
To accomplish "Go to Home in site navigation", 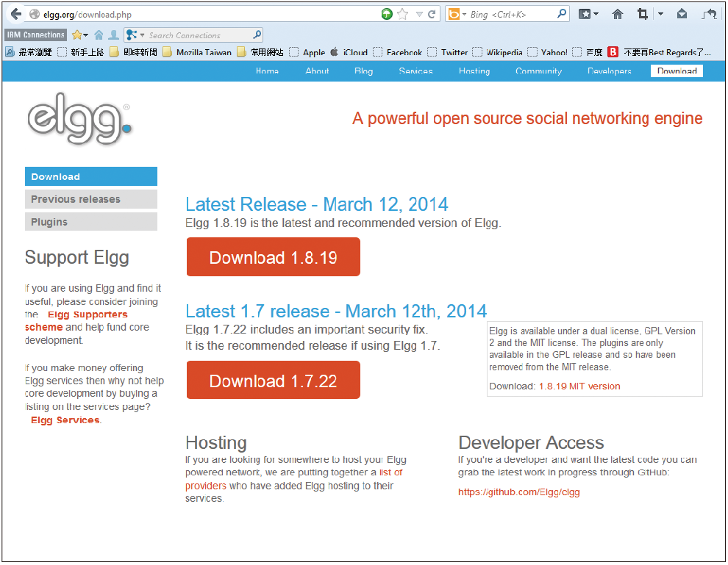I will click(267, 71).
